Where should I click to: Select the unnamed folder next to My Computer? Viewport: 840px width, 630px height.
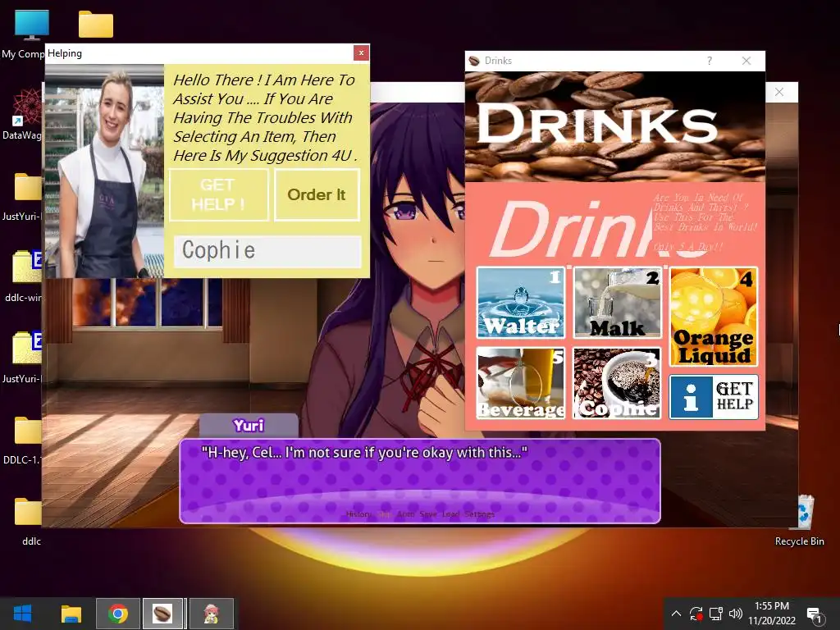(96, 25)
